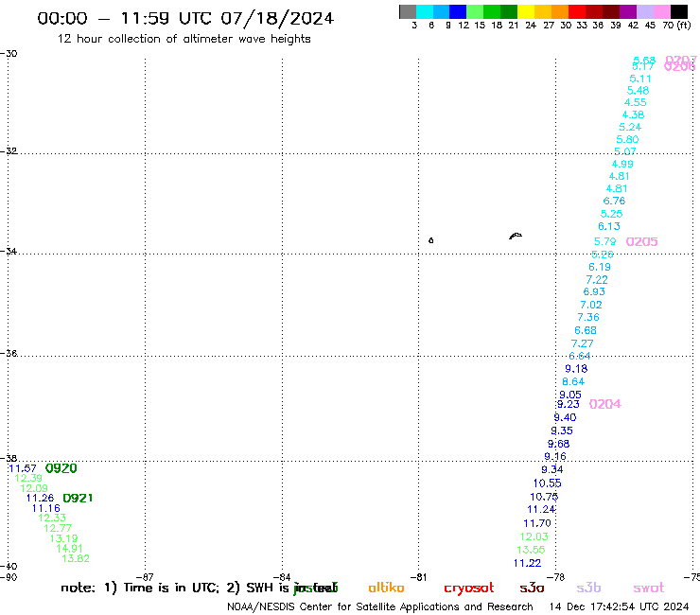Click the wave height value 12.03

[534, 536]
